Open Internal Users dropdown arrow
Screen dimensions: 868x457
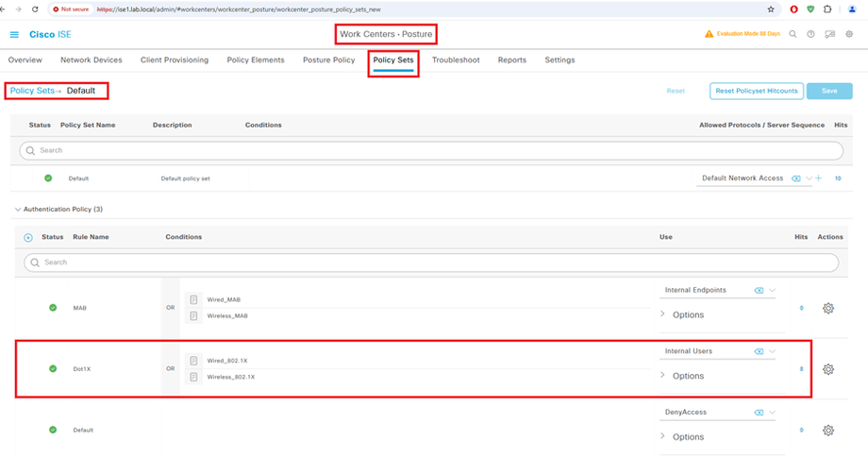[x=772, y=351]
